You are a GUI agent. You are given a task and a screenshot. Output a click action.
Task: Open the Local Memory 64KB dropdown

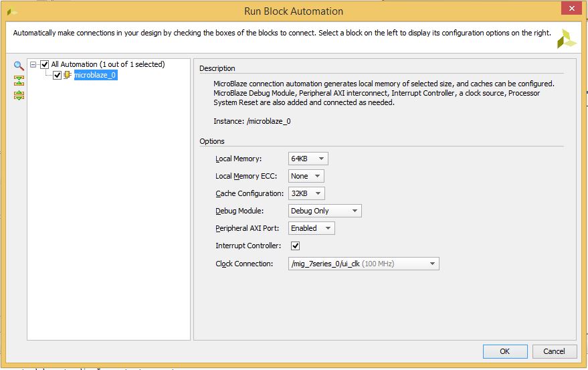[x=308, y=159]
